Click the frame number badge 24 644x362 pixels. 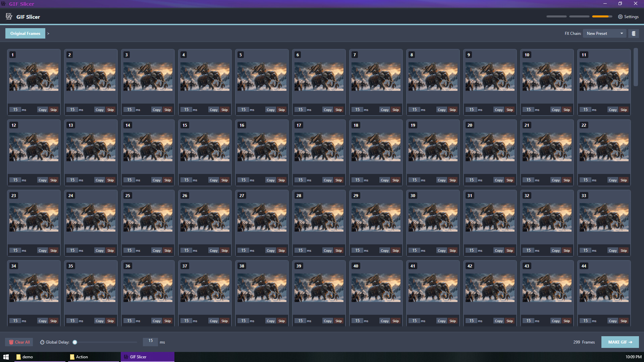point(71,196)
